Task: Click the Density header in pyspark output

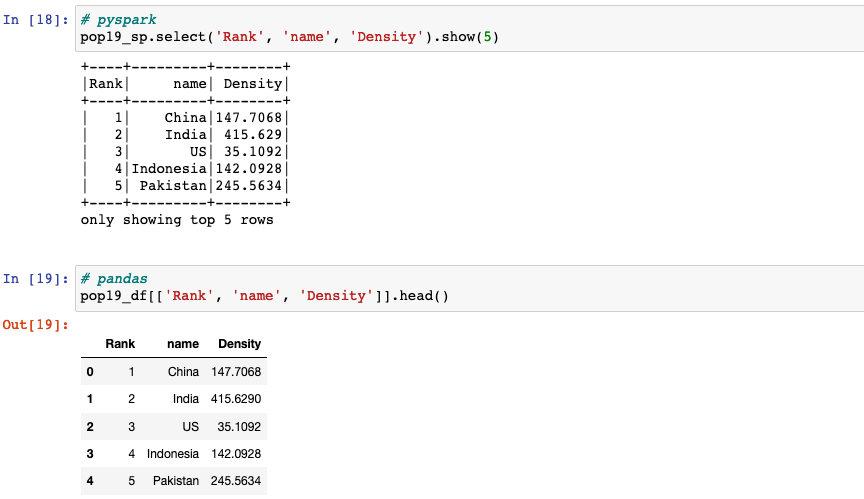Action: tap(253, 84)
